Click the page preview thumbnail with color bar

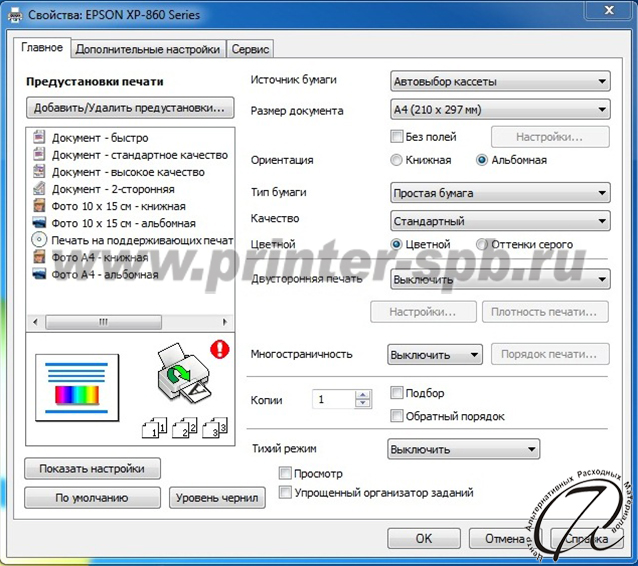[77, 388]
